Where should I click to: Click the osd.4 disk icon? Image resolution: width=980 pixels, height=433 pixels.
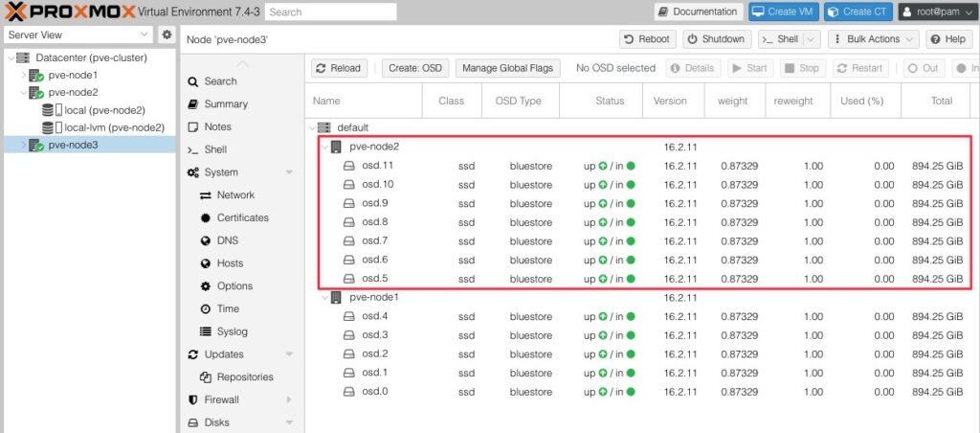348,316
